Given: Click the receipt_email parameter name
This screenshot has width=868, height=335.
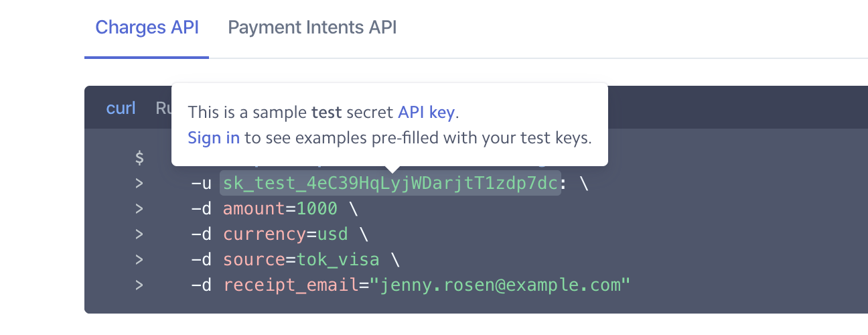Looking at the screenshot, I should (x=291, y=285).
